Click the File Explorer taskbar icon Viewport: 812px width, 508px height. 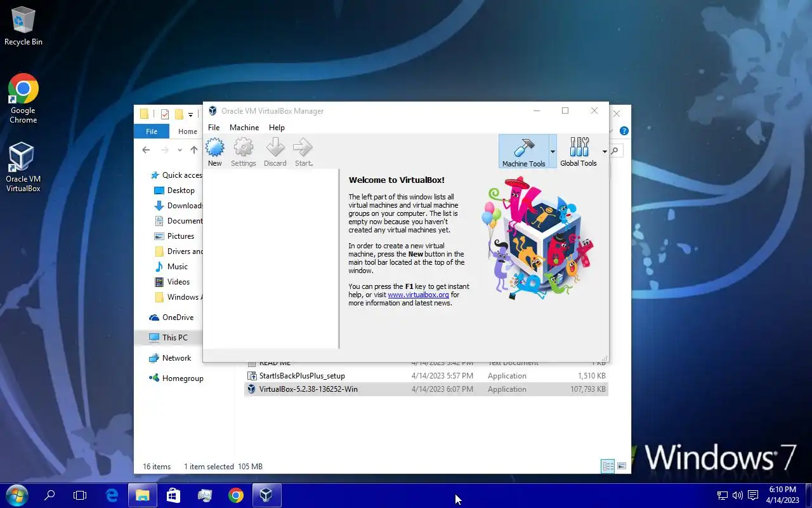coord(143,495)
